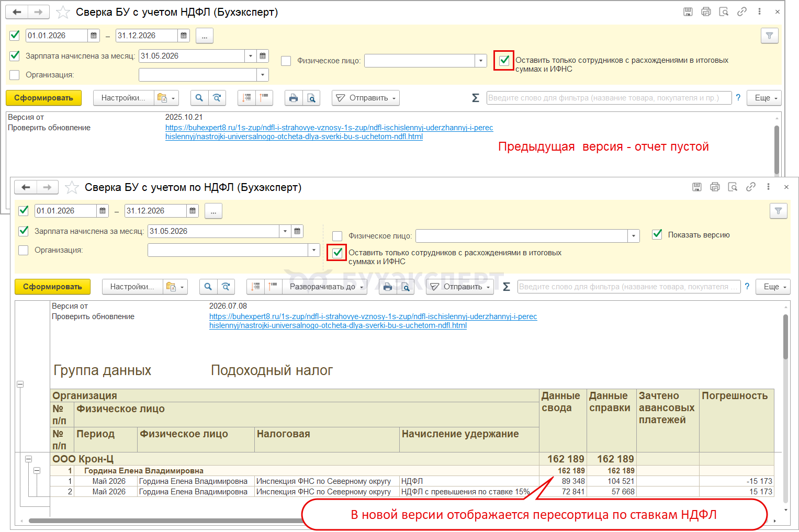This screenshot has width=799, height=532.
Task: Click 'Сформировать' in lower window
Action: (52, 287)
